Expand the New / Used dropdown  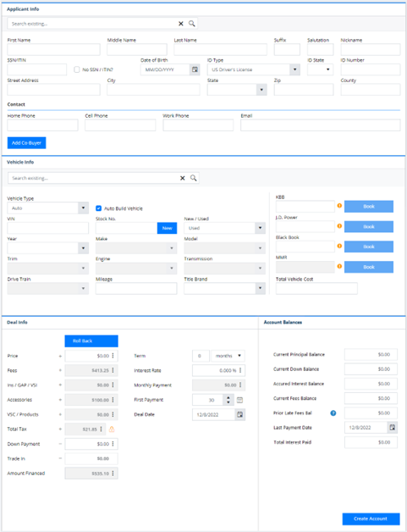pos(260,228)
